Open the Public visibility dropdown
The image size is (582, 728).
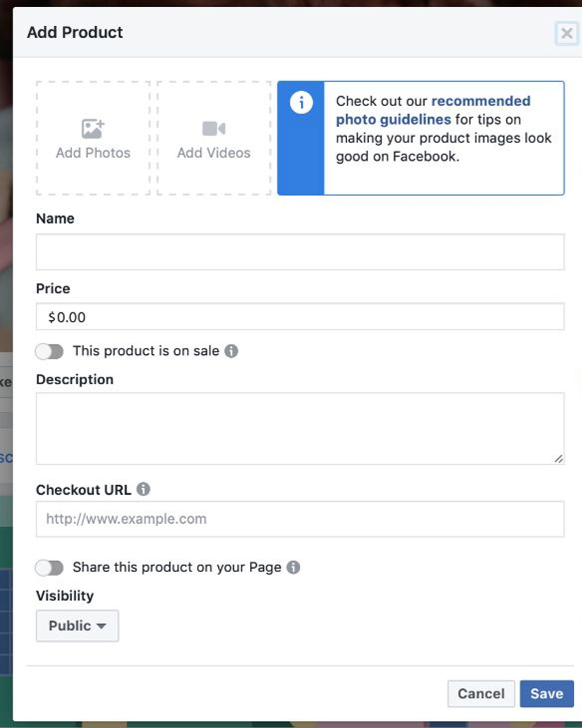(77, 626)
